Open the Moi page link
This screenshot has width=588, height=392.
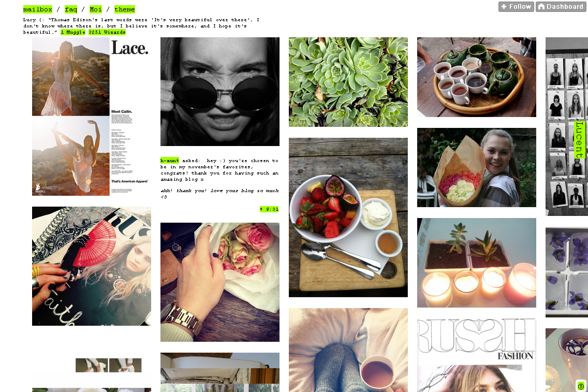tap(96, 9)
